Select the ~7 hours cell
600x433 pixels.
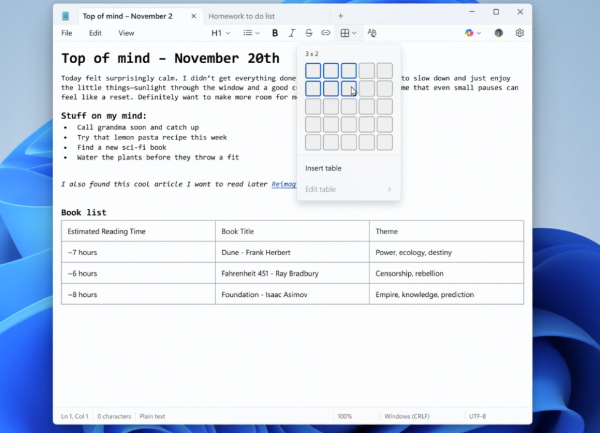[138, 252]
